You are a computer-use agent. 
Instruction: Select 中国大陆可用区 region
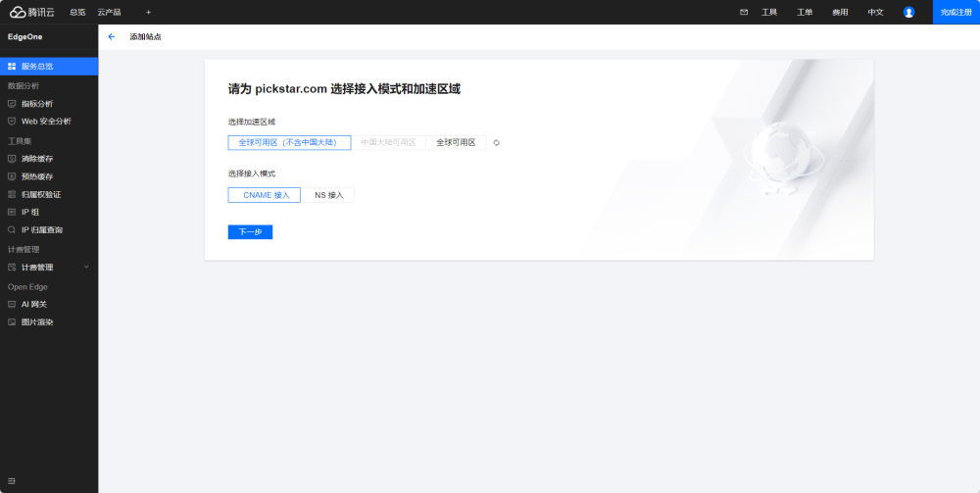[x=388, y=142]
